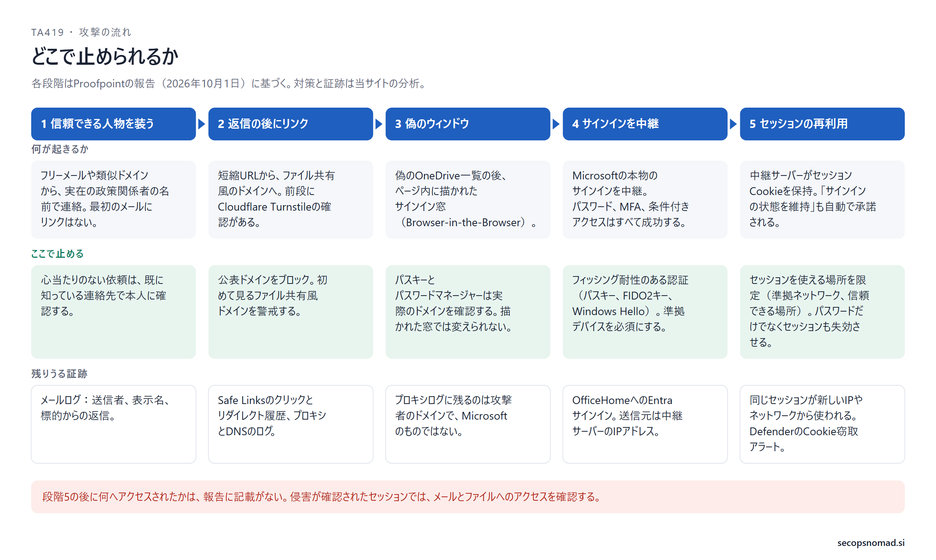This screenshot has width=936, height=560.
Task: Click the red note starting '段階5の後に'
Action: click(468, 496)
